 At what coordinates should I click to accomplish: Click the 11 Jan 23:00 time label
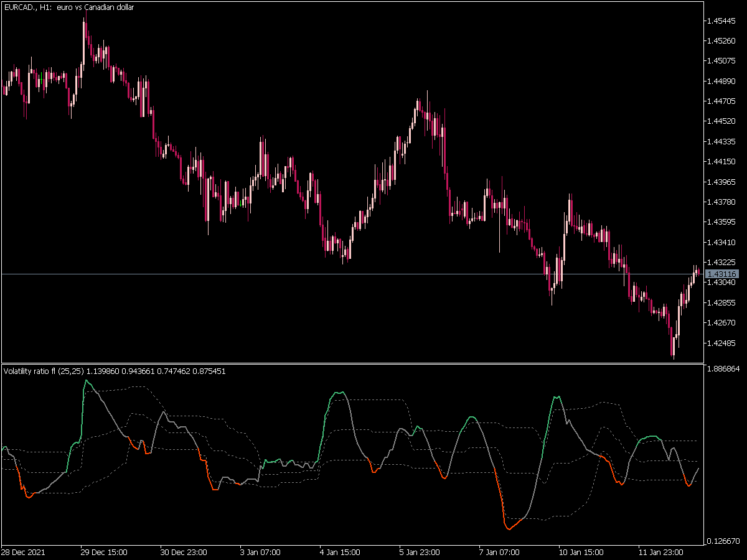660,553
